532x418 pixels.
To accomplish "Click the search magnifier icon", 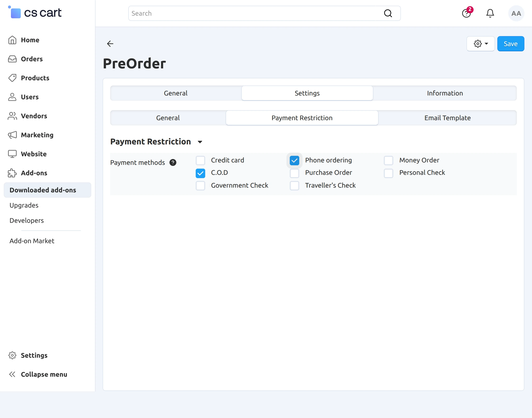I will (x=388, y=13).
